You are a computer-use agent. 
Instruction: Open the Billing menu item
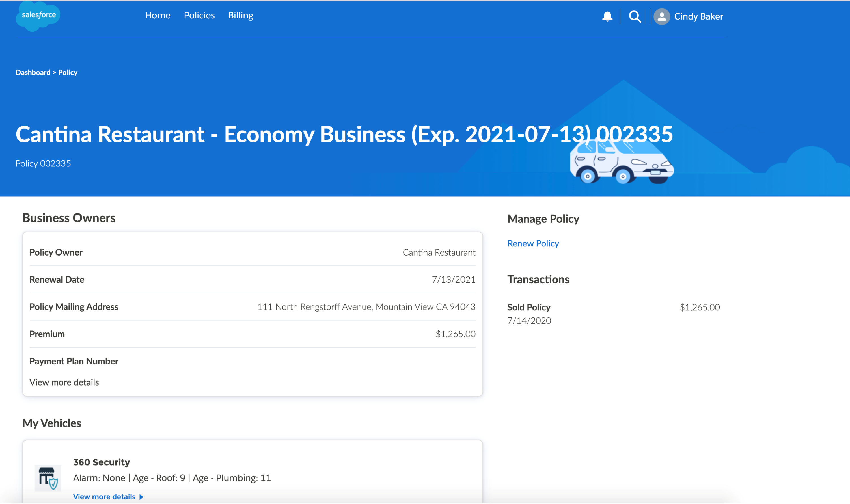point(241,16)
